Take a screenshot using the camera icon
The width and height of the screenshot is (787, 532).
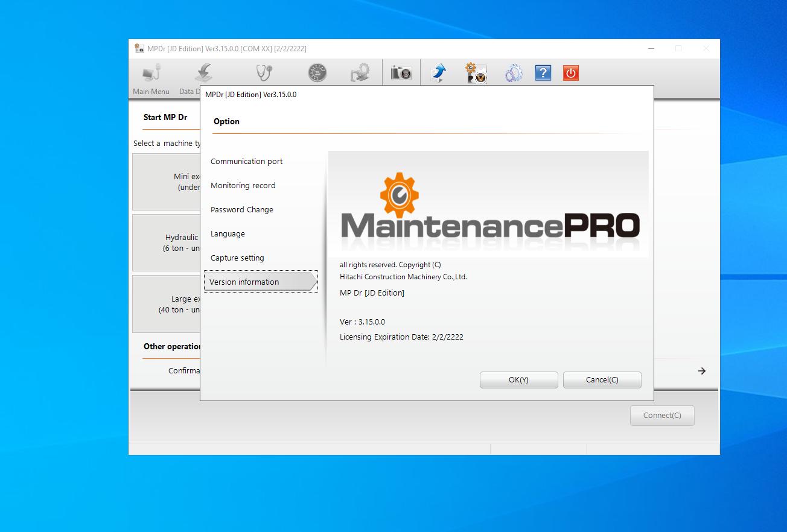tap(401, 71)
